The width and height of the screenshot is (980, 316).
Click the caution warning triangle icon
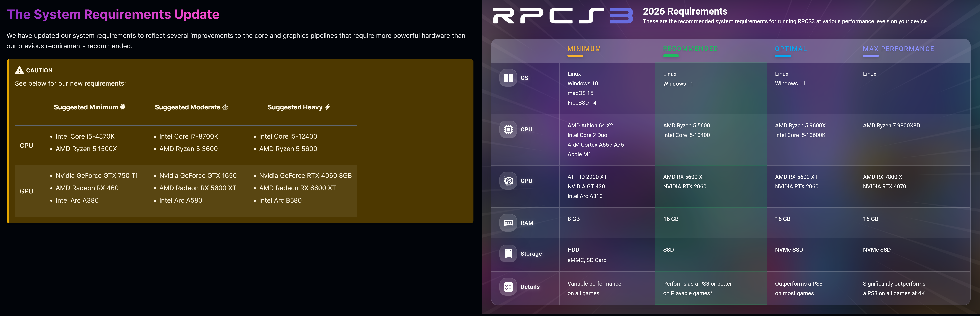[19, 70]
